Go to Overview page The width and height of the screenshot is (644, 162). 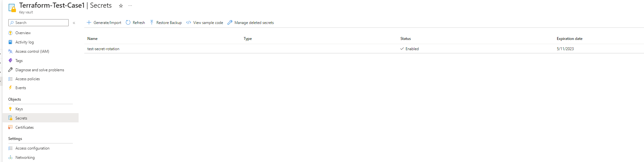23,33
